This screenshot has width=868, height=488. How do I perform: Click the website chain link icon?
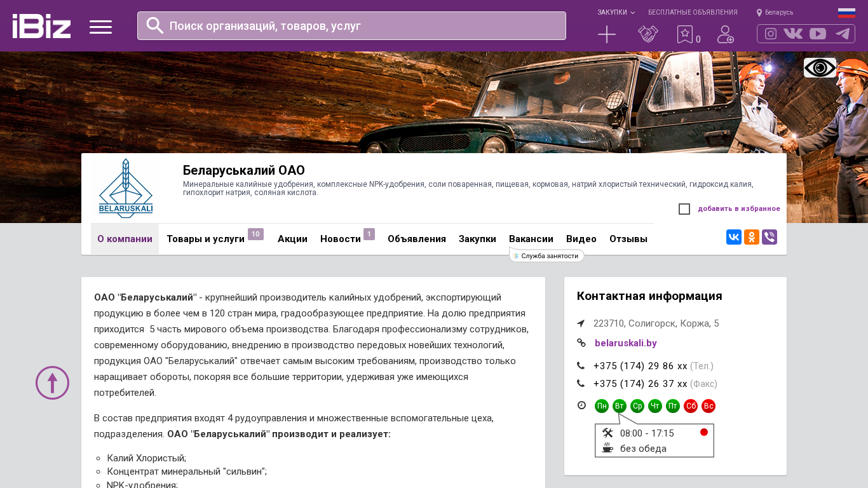click(581, 342)
